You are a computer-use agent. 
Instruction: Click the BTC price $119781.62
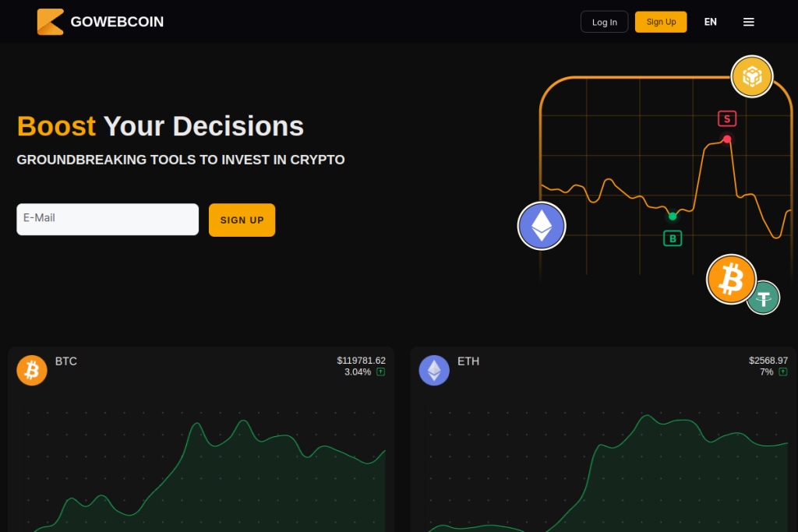pos(361,361)
